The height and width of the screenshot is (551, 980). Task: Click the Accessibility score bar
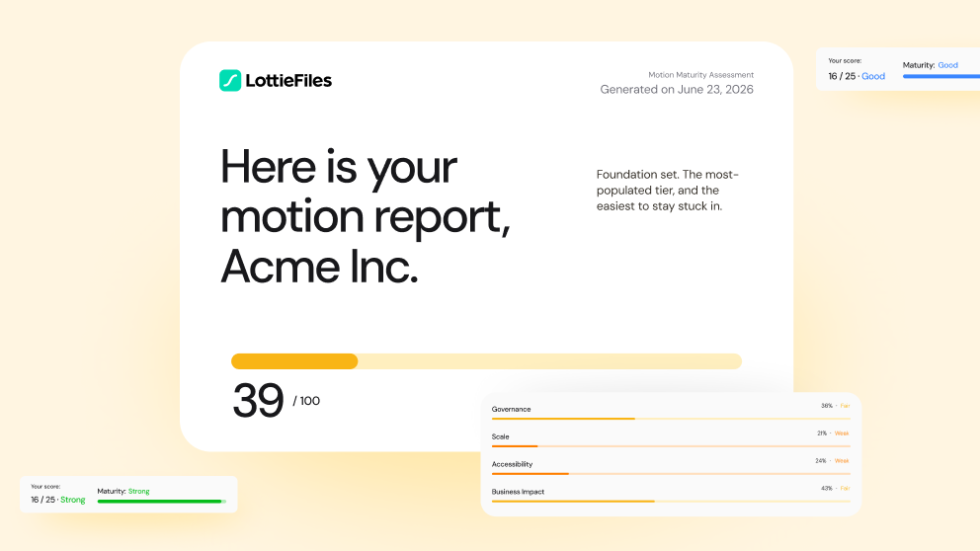pos(671,474)
